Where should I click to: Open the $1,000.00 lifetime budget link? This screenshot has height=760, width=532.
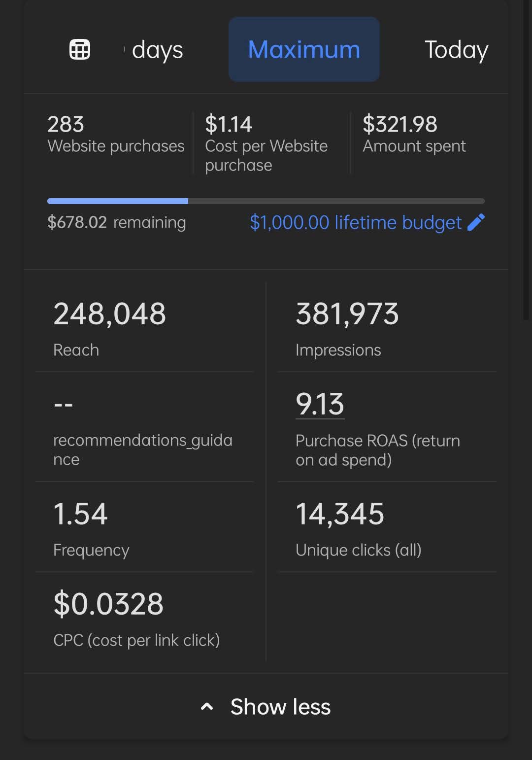pyautogui.click(x=355, y=222)
